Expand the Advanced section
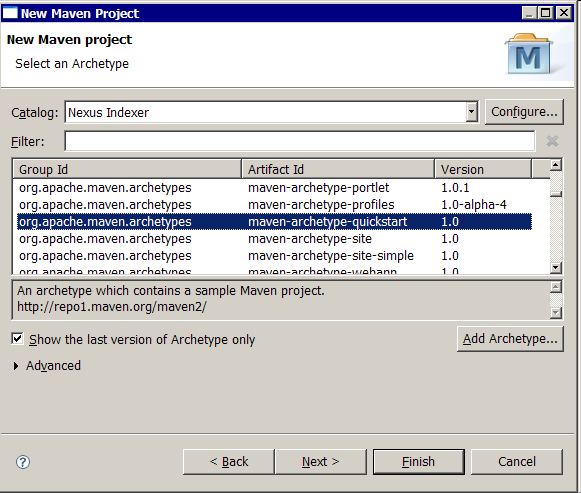 (16, 366)
